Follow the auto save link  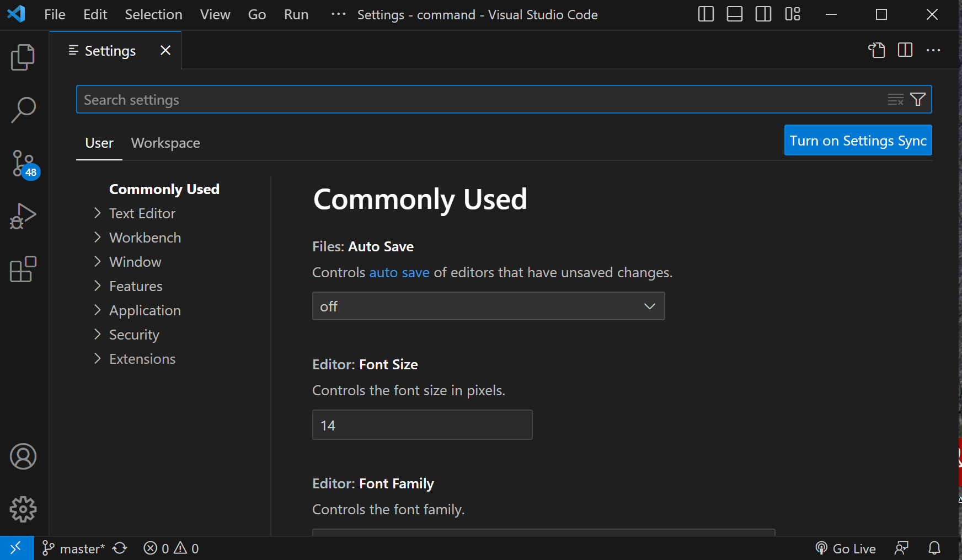[x=399, y=273]
